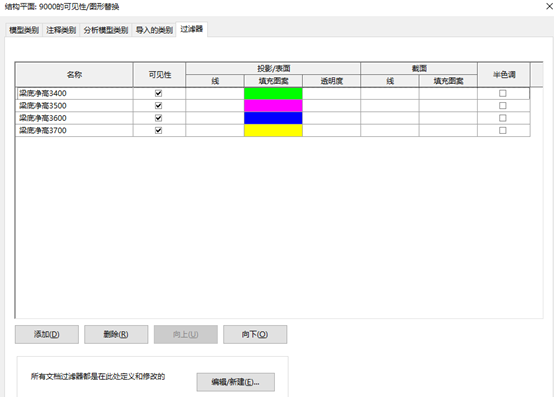Toggle visibility checkbox for 梁底净高3600
The width and height of the screenshot is (554, 397).
pyautogui.click(x=158, y=118)
